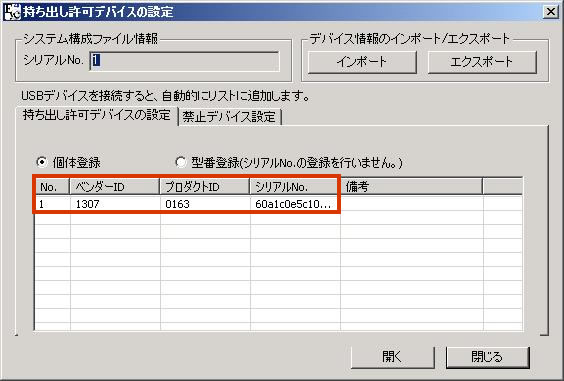564x381 pixels.
Task: Select the 型番登録 radio button
Action: pyautogui.click(x=181, y=162)
